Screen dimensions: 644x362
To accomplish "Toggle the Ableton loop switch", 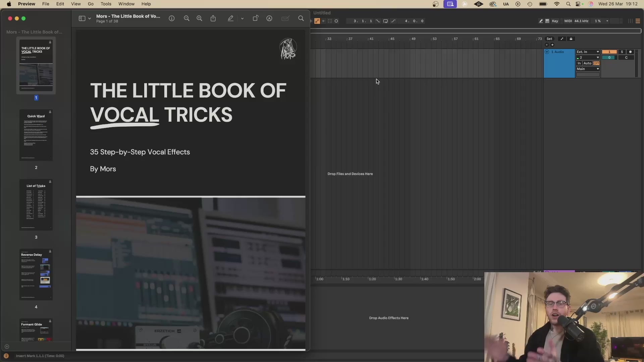I will 385,21.
